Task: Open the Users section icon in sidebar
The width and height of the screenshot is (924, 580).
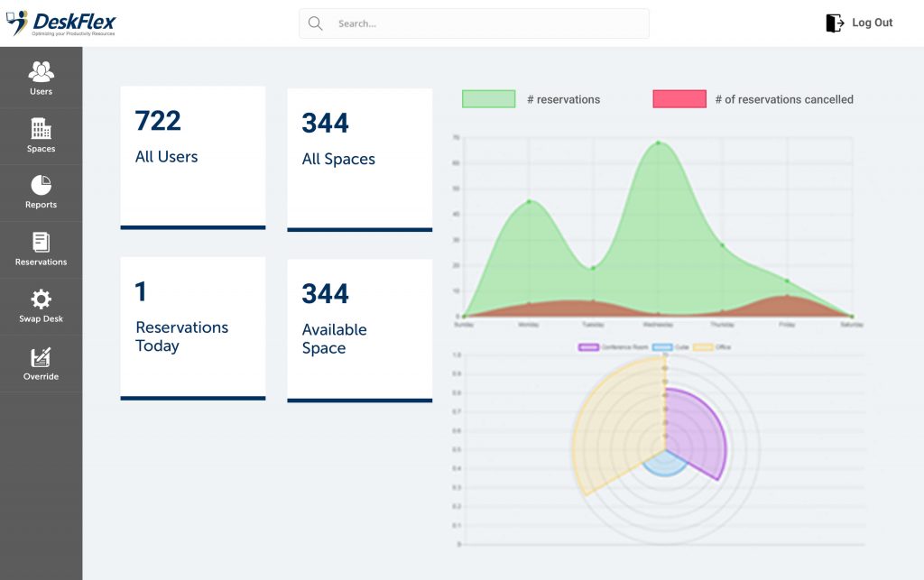Action: [41, 71]
